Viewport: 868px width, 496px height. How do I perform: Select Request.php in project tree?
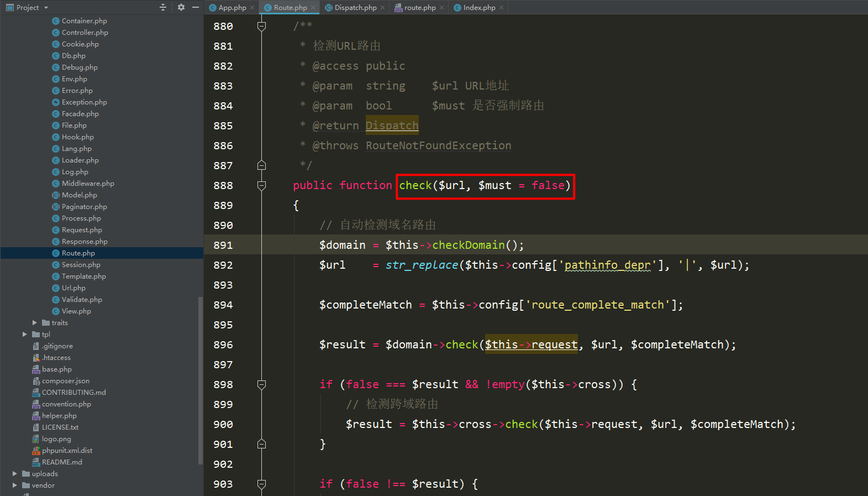tap(82, 230)
